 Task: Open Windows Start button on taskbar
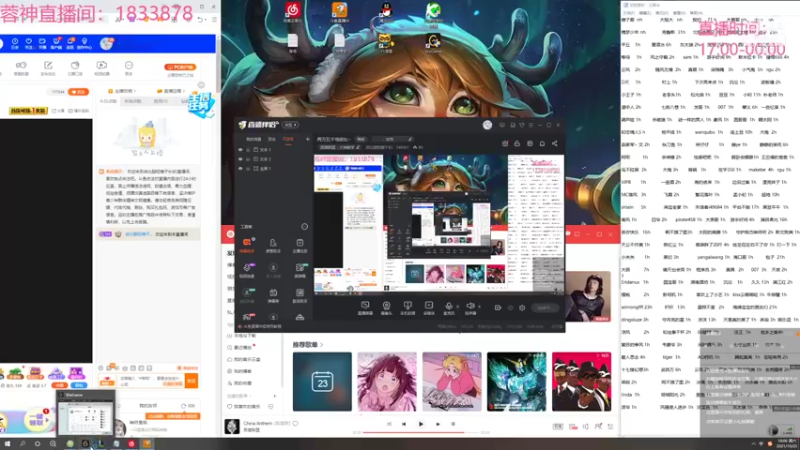click(x=7, y=444)
